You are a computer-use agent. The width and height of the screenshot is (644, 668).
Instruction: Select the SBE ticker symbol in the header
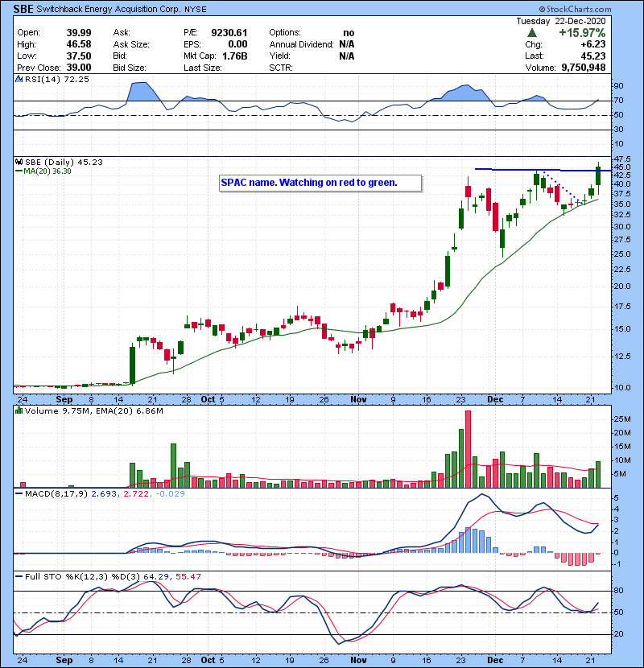click(23, 9)
